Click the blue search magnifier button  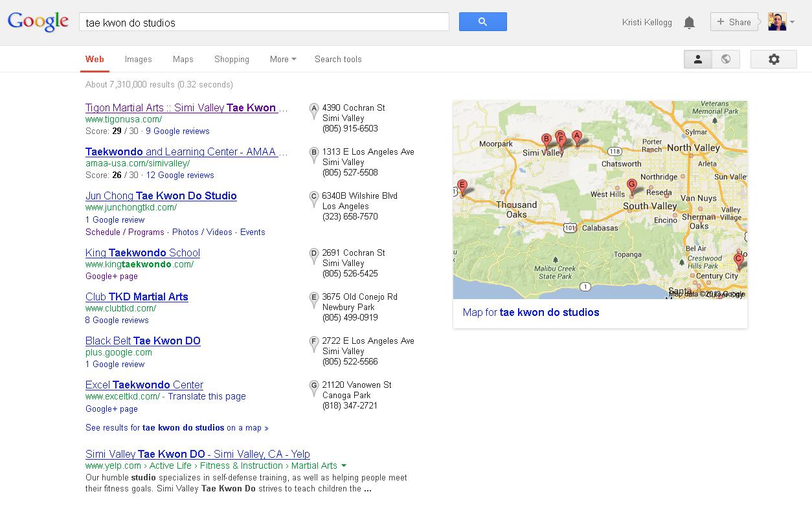coord(482,21)
